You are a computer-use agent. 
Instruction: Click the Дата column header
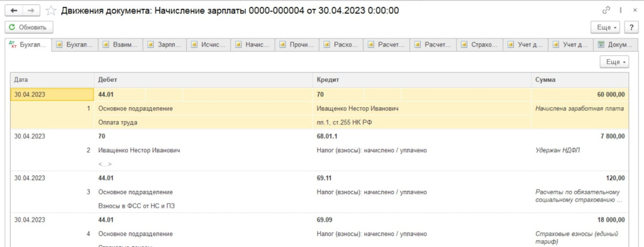52,80
